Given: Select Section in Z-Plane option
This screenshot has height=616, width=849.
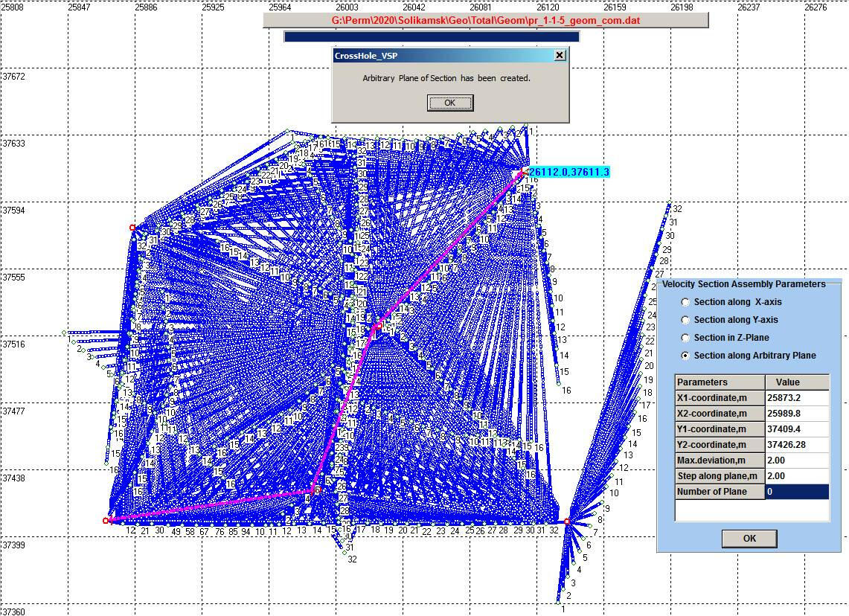Looking at the screenshot, I should (x=685, y=338).
